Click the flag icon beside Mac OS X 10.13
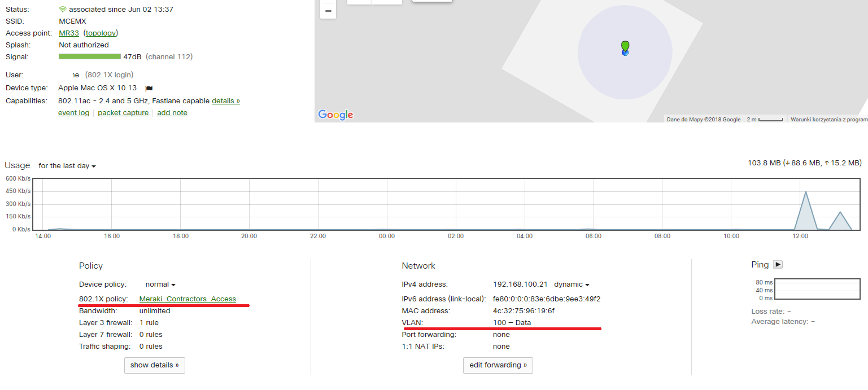Screen dimensions: 868x390 click(x=149, y=88)
